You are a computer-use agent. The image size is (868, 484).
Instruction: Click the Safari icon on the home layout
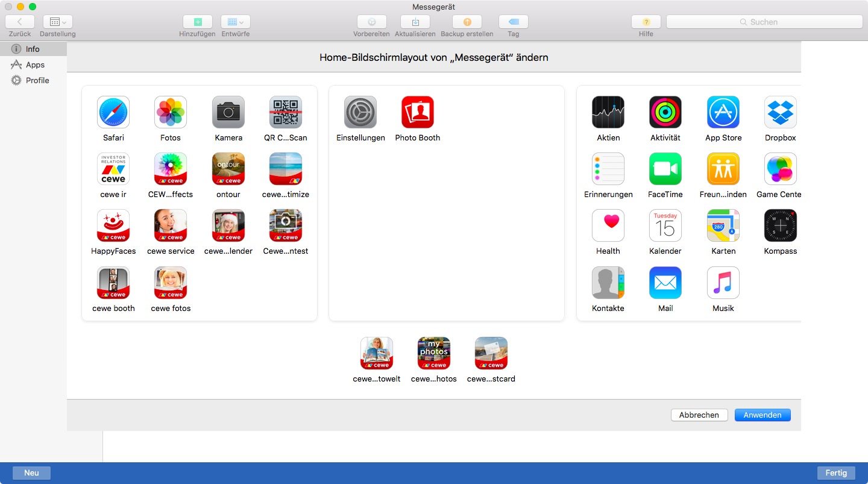pyautogui.click(x=113, y=112)
